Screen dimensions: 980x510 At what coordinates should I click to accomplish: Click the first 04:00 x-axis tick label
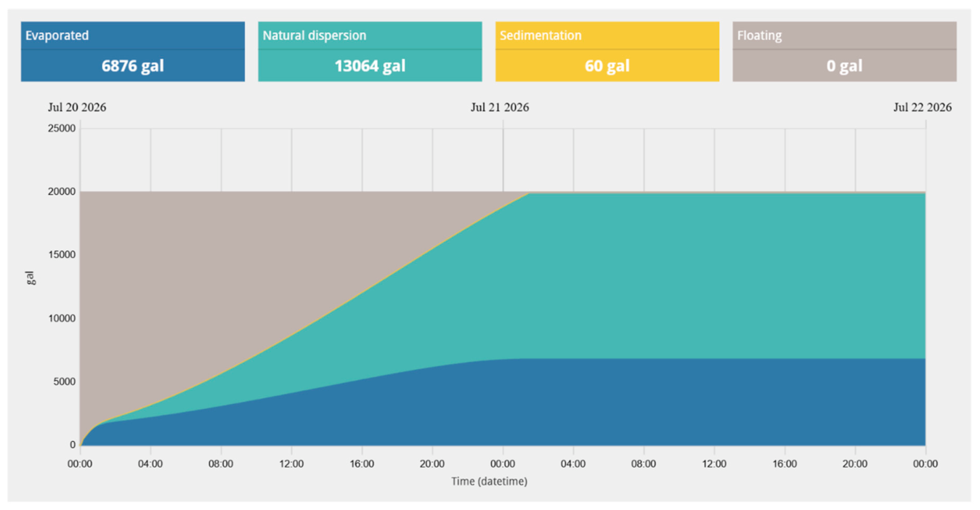150,464
